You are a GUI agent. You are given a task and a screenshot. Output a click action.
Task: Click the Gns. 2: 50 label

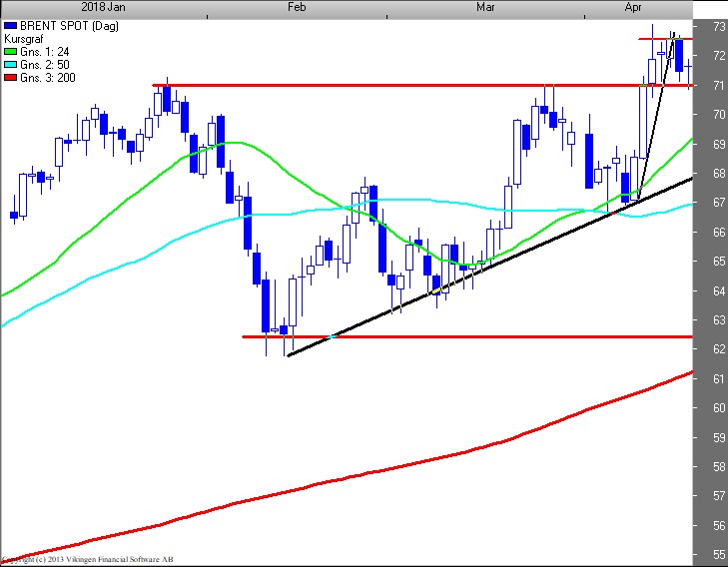point(45,65)
